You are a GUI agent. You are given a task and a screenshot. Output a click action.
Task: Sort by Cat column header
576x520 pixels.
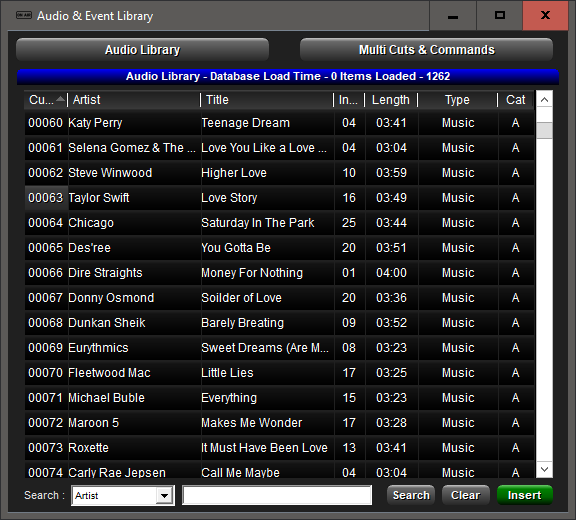[515, 100]
